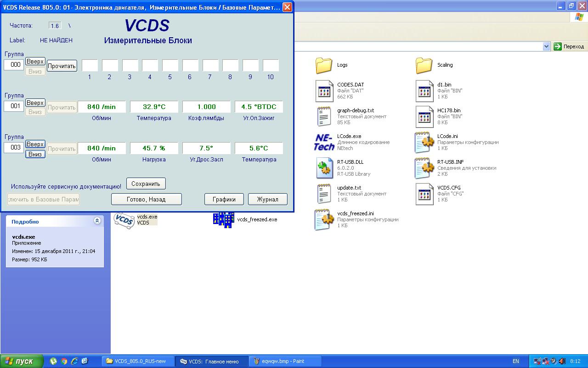Viewport: 588px width, 368px height.
Task: Click the Журнал log button
Action: (267, 199)
